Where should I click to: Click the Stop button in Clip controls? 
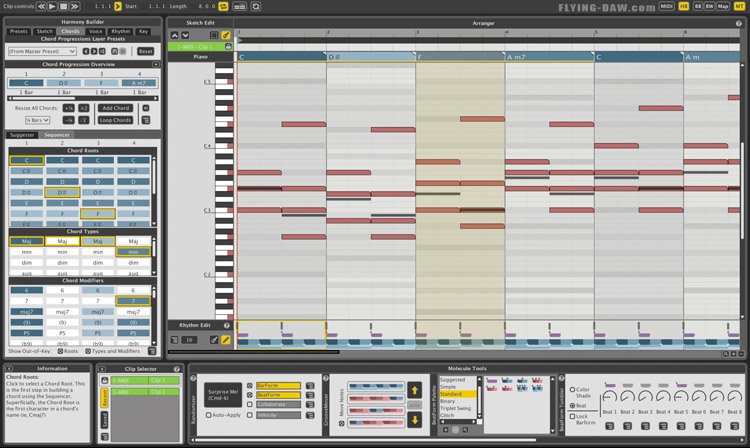pos(63,6)
